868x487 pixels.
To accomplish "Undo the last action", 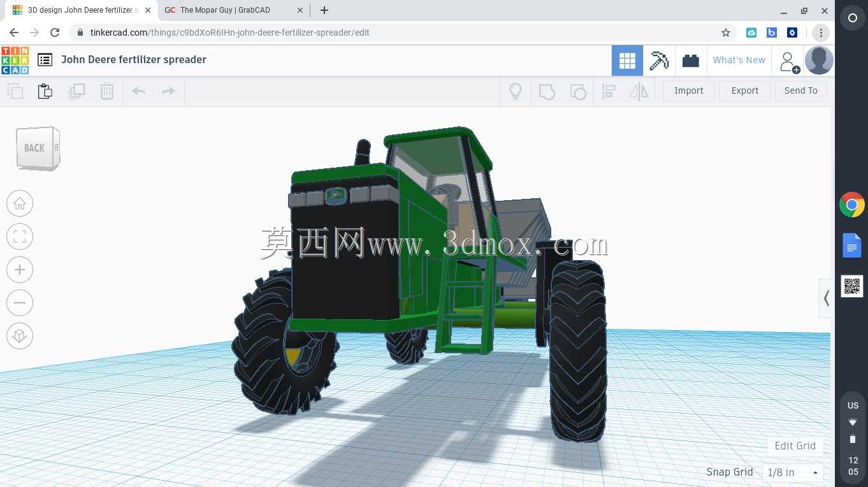I will 139,91.
